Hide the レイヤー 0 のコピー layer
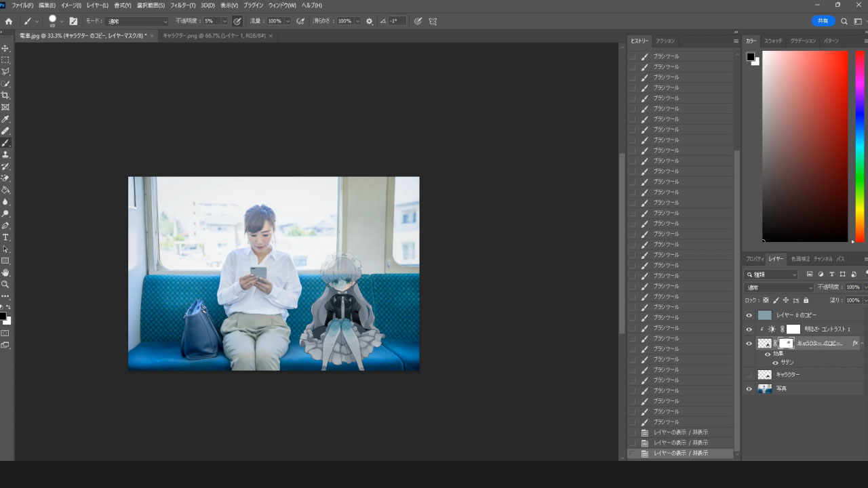This screenshot has width=868, height=488. tap(749, 315)
